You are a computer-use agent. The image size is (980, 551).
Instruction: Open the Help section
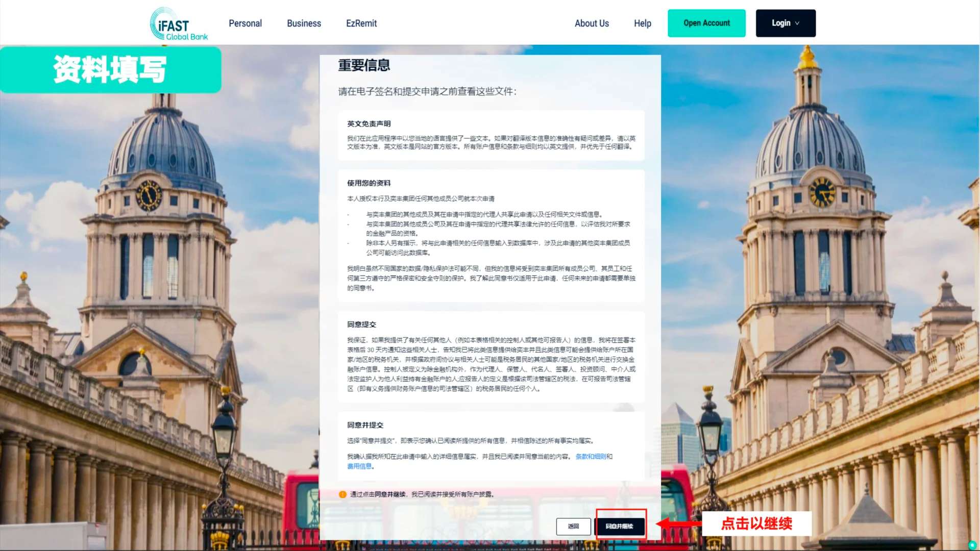click(x=642, y=23)
